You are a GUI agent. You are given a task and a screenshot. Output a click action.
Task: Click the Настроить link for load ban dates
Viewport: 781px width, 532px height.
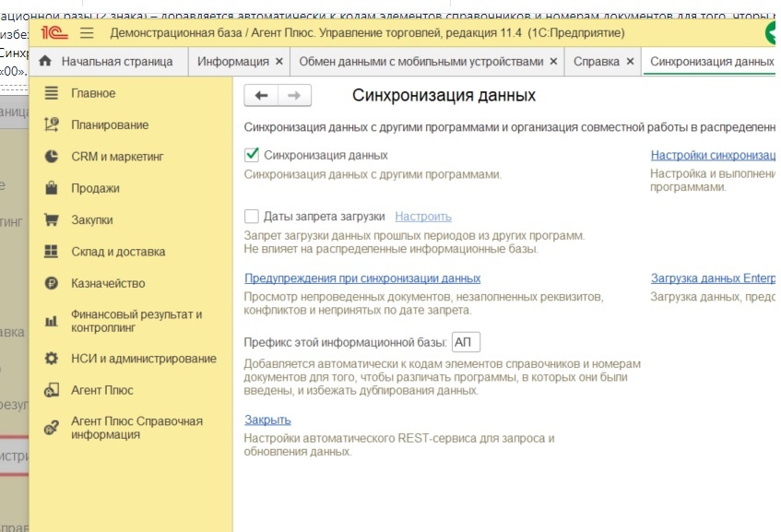(423, 216)
